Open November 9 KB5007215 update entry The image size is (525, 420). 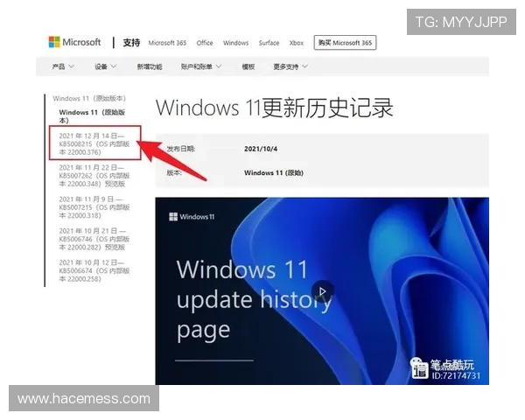(94, 207)
